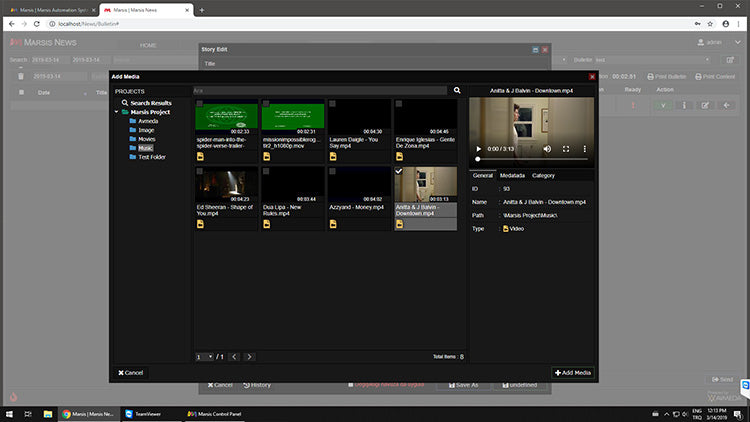Collapse the Marsis Project tree node

point(116,112)
